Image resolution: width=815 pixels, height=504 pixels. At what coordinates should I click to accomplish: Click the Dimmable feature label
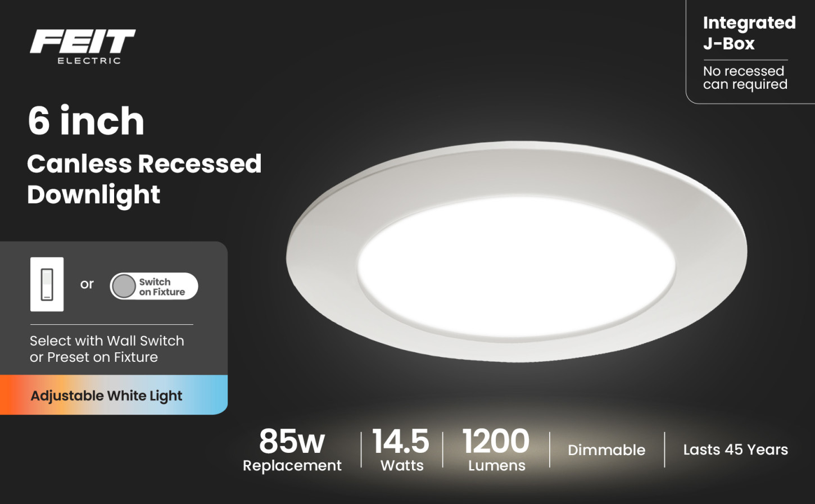coord(606,450)
